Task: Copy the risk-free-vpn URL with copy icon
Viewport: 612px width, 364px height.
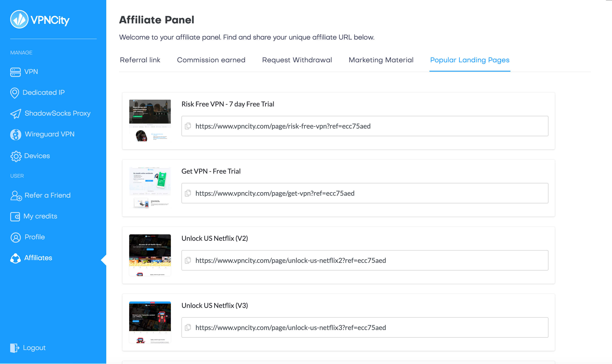Action: pos(188,126)
